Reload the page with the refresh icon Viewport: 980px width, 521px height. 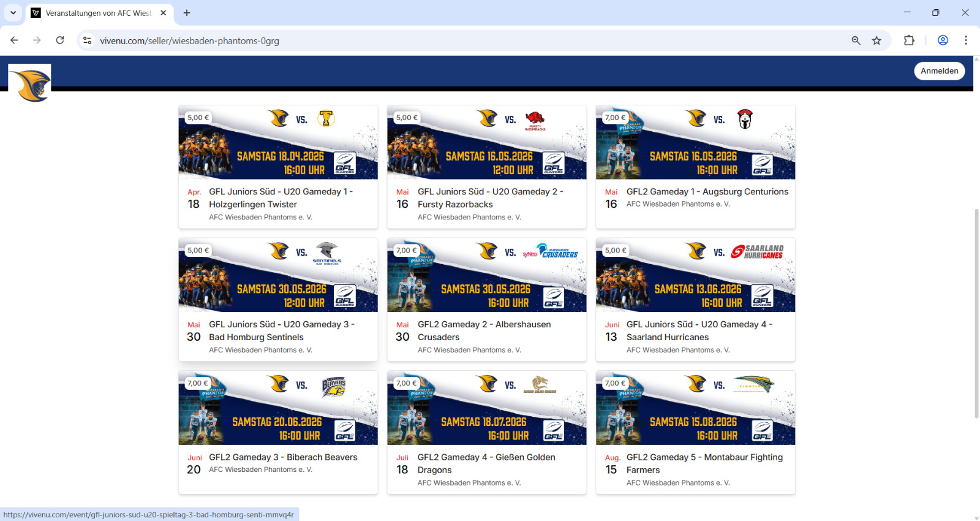click(x=60, y=40)
